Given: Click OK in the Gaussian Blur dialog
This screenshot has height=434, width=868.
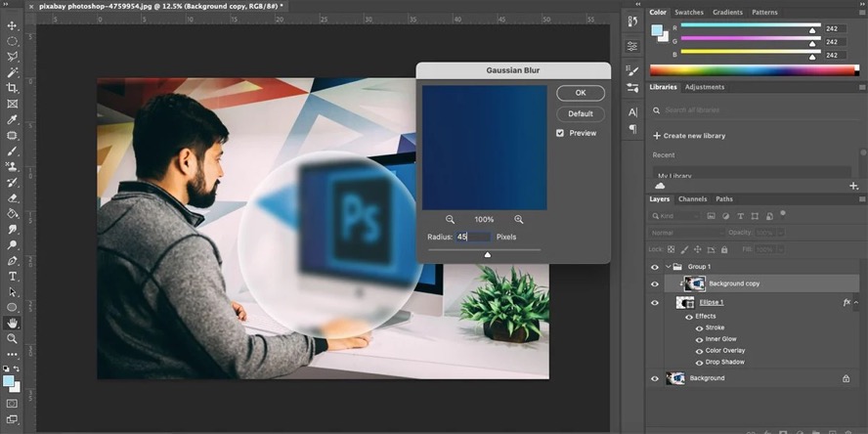Looking at the screenshot, I should [581, 93].
